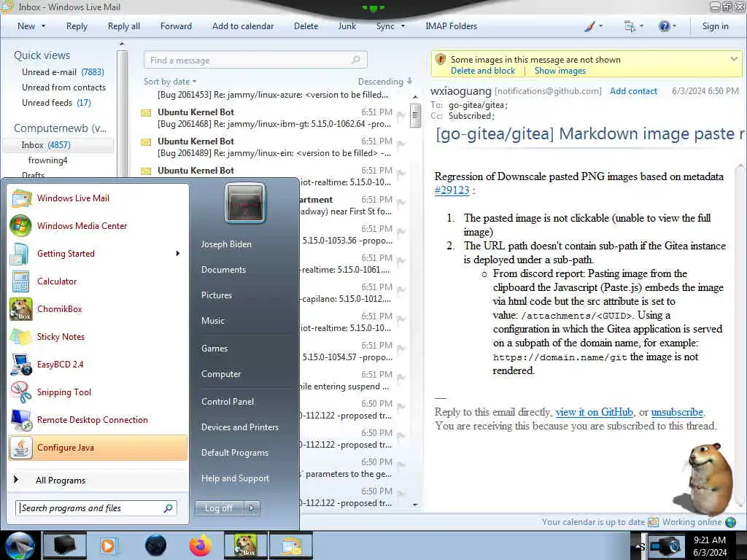This screenshot has height=560, width=747.
Task: Launch Configure Java entry
Action: [x=98, y=448]
